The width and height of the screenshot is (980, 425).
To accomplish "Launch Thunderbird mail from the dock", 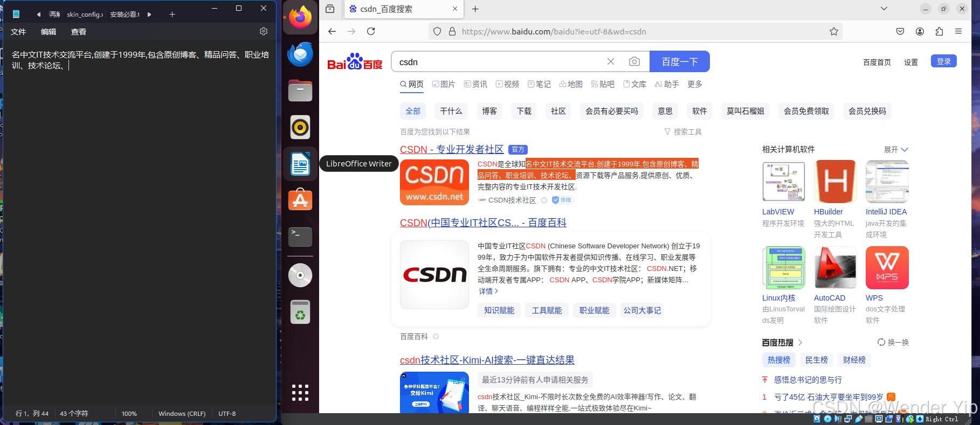I will click(300, 54).
